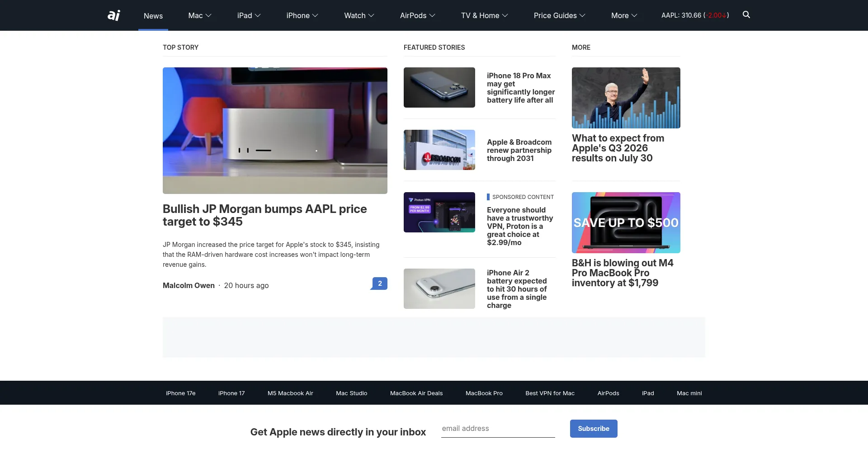The width and height of the screenshot is (868, 449).
Task: Go to iPad link in the bottom bar
Action: 648,393
